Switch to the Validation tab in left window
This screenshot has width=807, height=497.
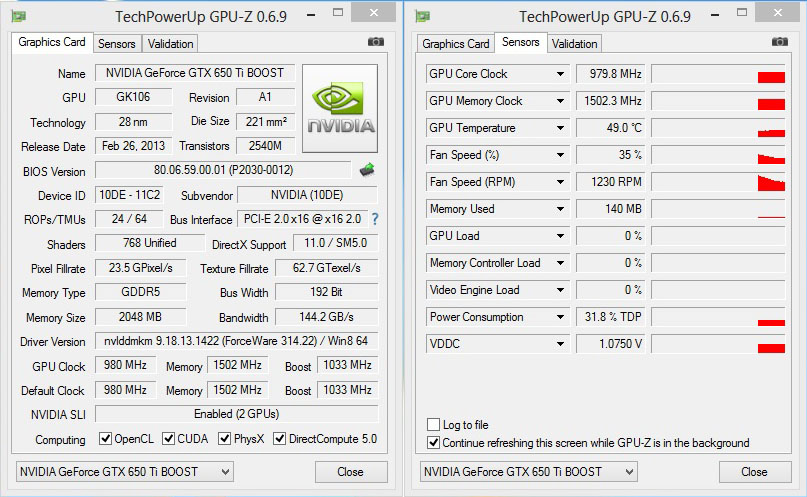pos(171,44)
